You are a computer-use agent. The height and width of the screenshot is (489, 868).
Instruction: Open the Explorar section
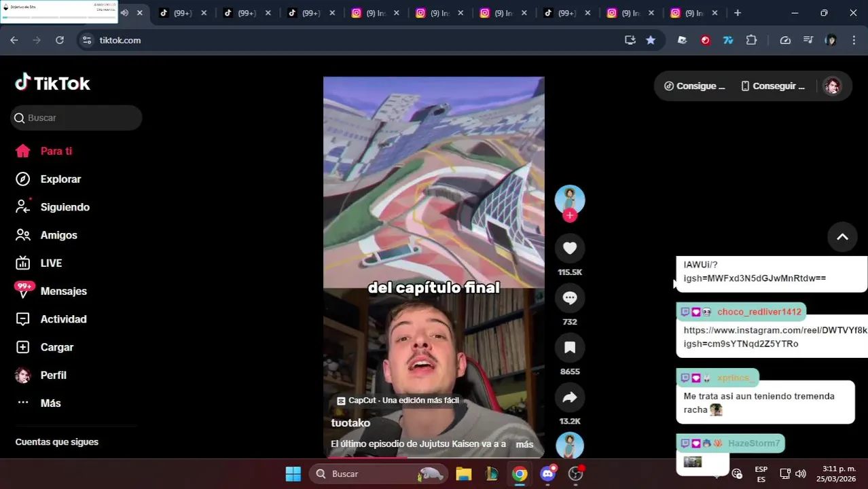pos(48,179)
